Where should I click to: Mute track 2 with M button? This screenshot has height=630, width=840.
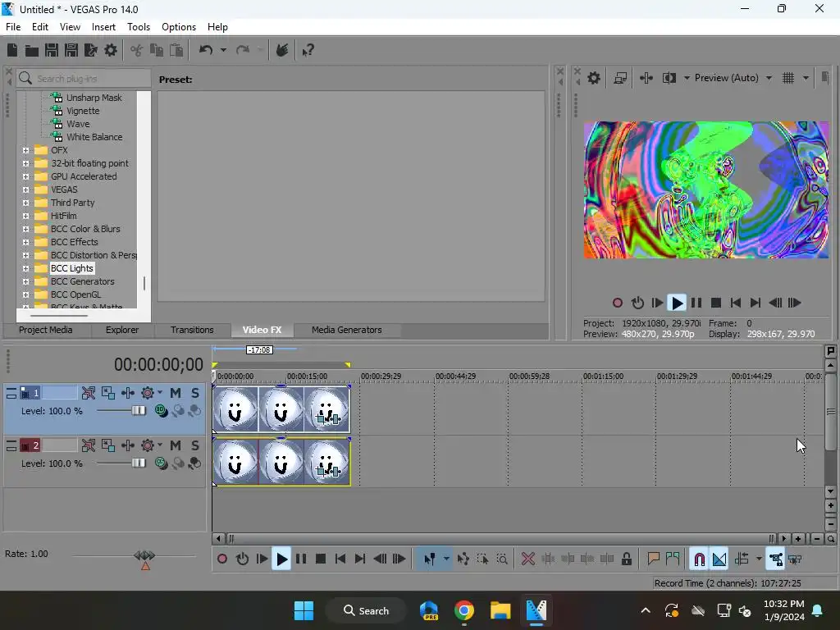176,445
